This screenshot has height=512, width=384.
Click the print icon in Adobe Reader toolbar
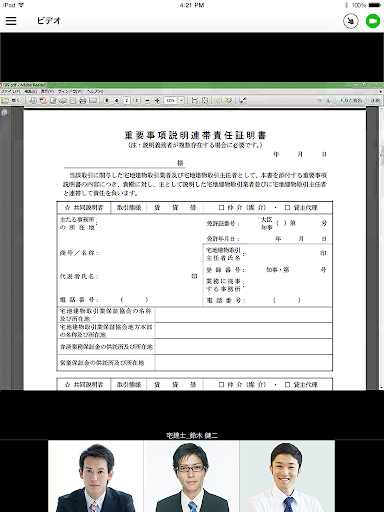pos(83,100)
